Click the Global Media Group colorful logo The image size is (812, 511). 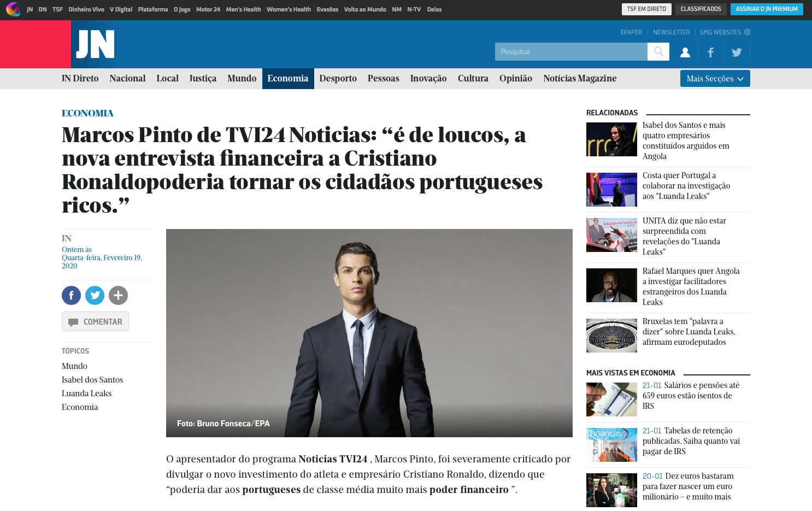tap(13, 9)
